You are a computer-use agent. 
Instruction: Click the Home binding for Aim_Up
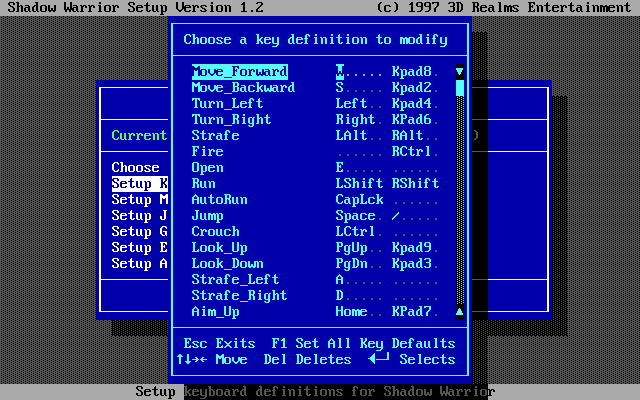point(351,311)
